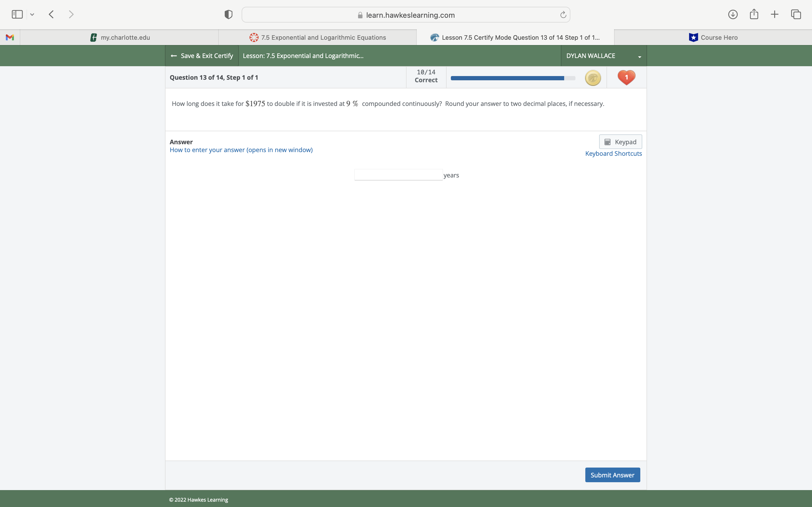Open the Gmail pinned tab

(10, 37)
